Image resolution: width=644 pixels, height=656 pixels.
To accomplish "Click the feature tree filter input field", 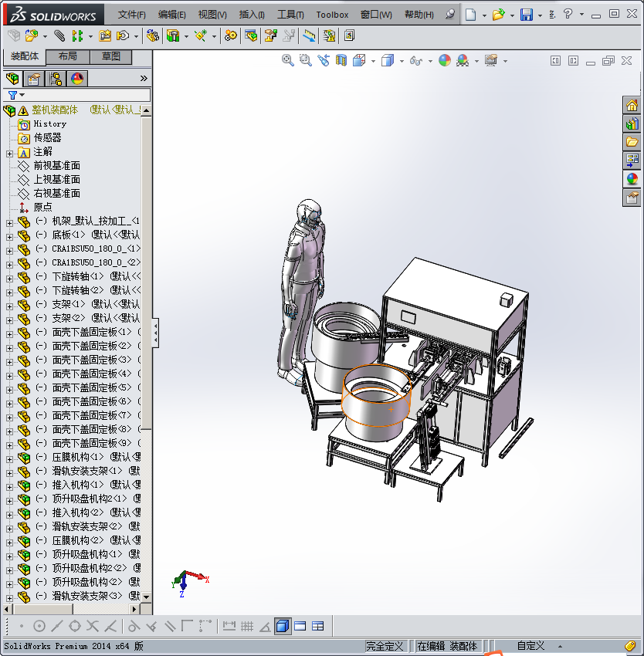I will point(85,95).
